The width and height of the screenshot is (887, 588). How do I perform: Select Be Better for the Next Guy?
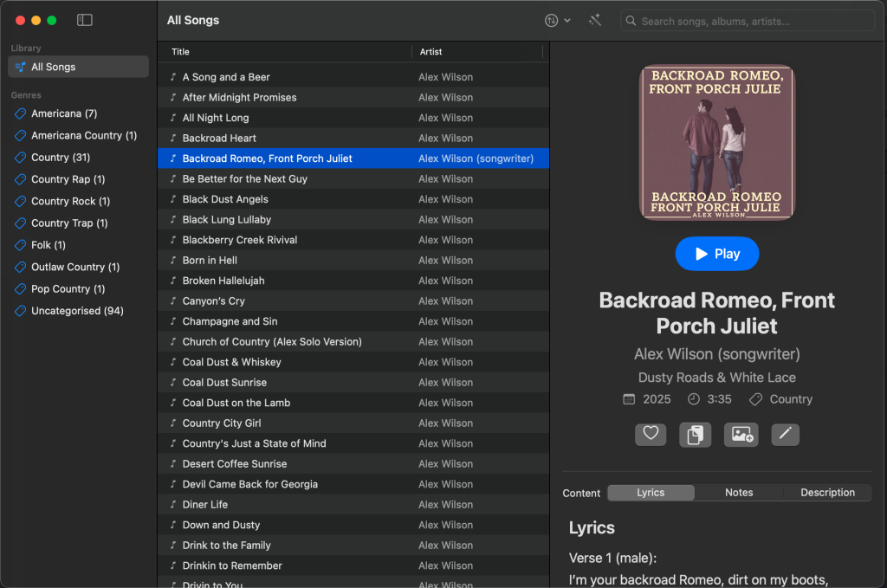pos(353,178)
